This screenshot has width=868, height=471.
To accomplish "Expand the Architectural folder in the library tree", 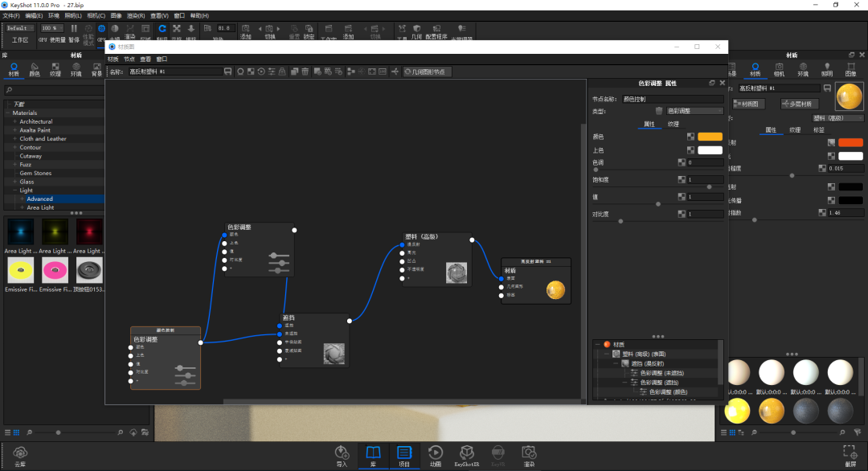I will [x=14, y=121].
